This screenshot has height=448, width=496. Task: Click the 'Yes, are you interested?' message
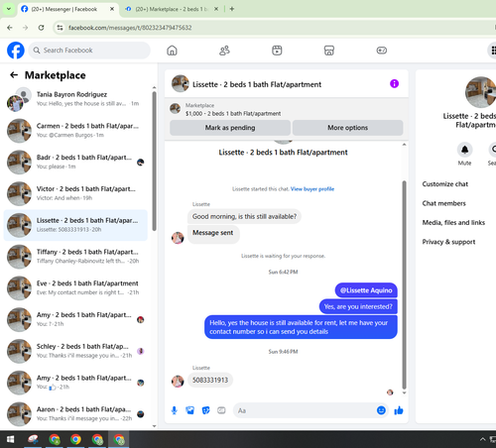[358, 306]
